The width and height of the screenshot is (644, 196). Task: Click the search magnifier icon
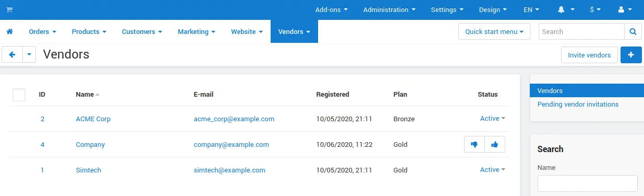pos(633,32)
